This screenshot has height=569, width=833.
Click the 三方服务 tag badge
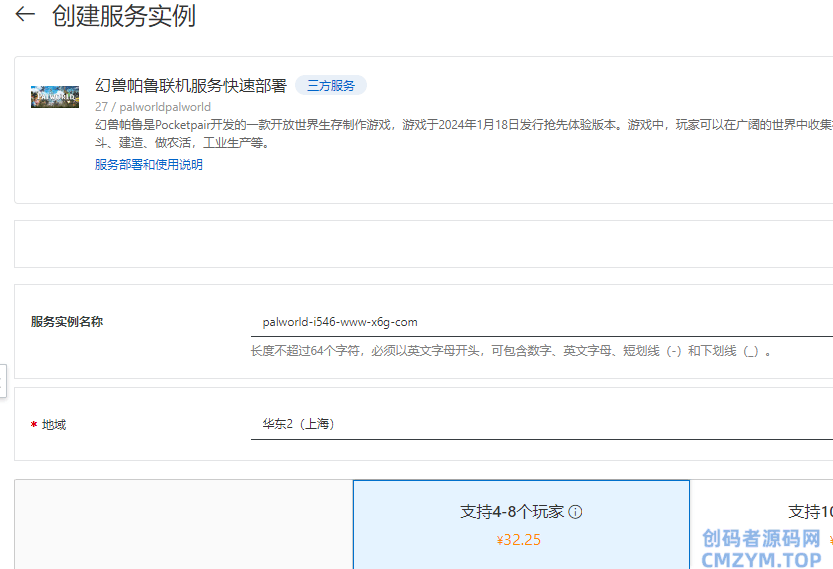330,86
